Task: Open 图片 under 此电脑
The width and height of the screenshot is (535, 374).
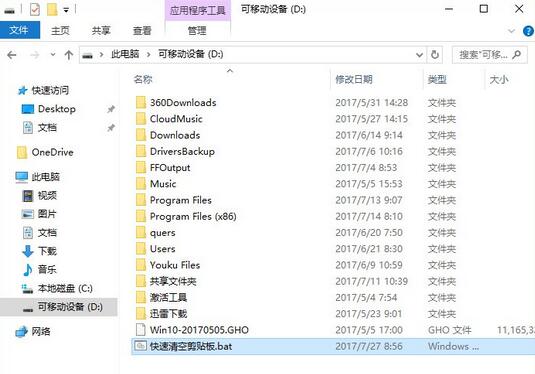Action: coord(47,214)
